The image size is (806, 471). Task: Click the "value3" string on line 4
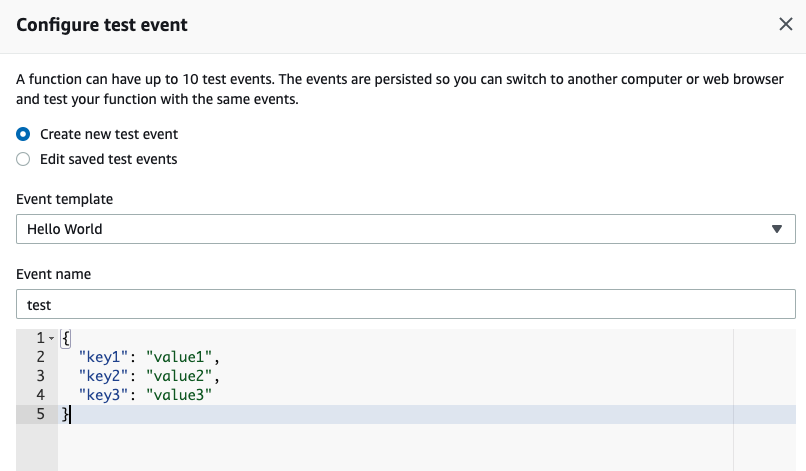tap(179, 395)
